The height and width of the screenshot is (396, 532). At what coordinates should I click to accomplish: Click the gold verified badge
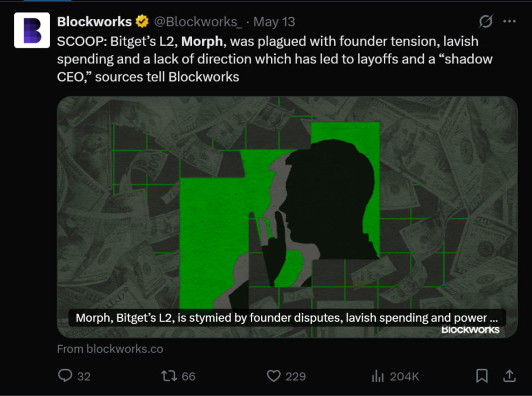pos(142,21)
